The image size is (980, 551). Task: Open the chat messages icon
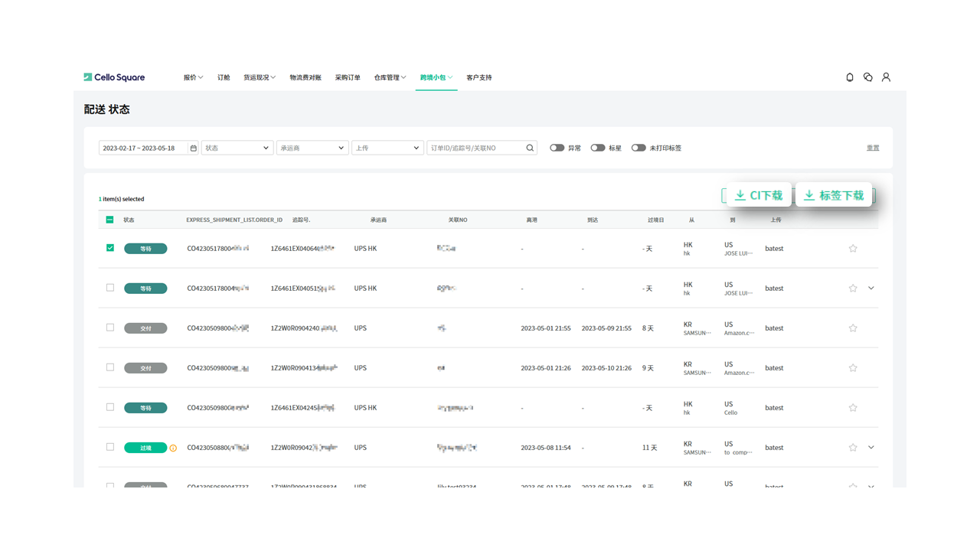pyautogui.click(x=867, y=77)
